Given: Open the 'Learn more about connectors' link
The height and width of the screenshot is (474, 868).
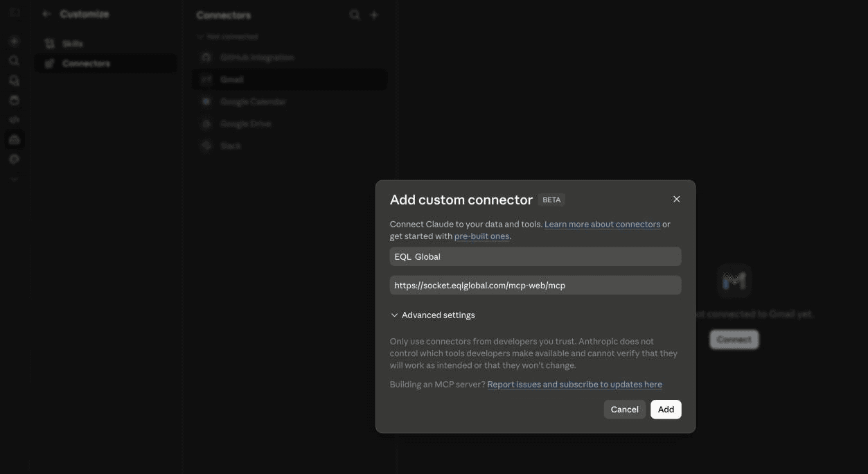Looking at the screenshot, I should (602, 224).
